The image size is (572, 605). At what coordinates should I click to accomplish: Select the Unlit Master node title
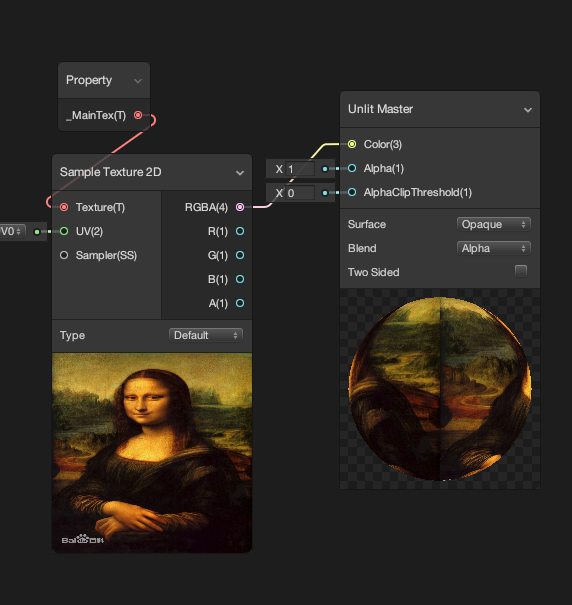pos(380,109)
